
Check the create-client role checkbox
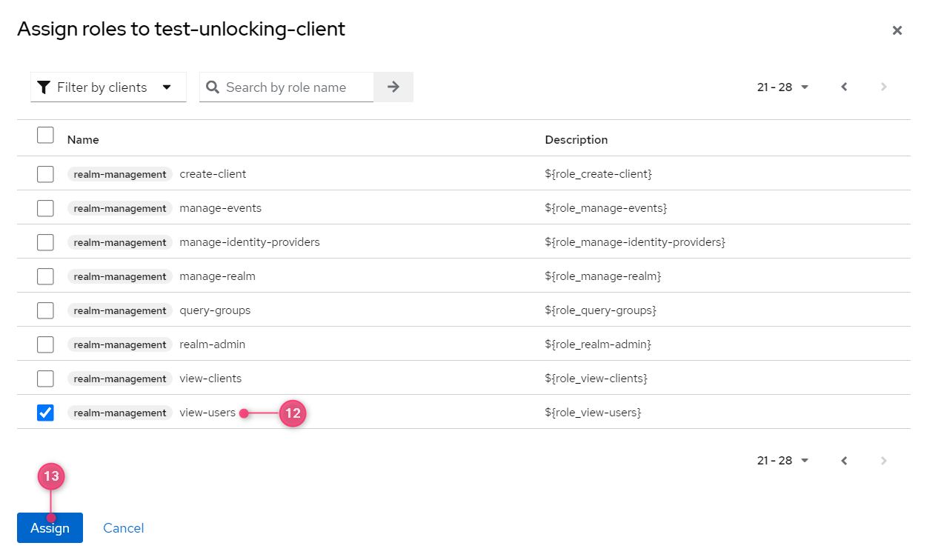tap(45, 174)
